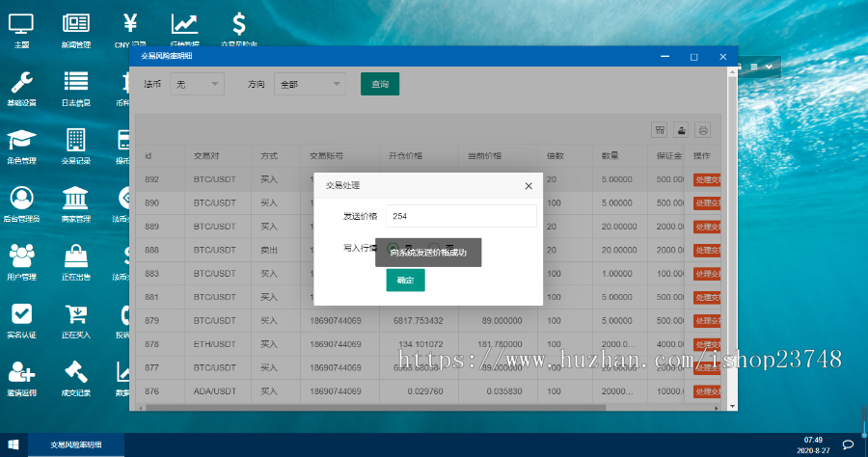Click the clock showing 07:49

click(813, 441)
